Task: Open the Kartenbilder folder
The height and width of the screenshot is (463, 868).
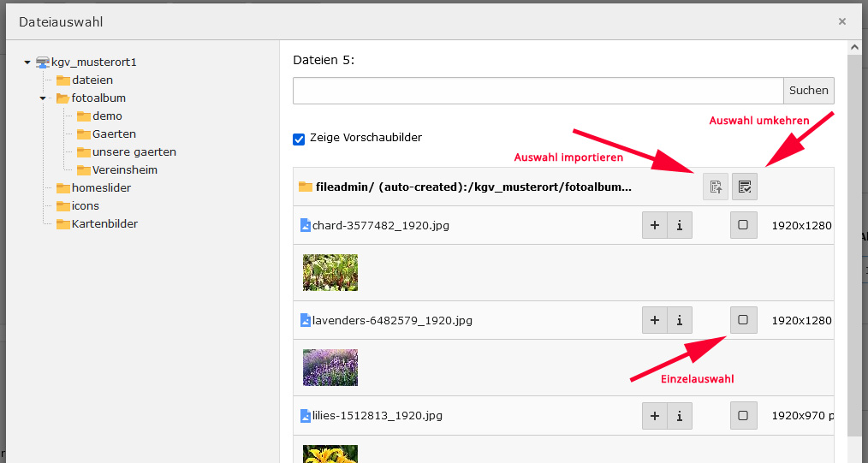Action: coord(104,224)
